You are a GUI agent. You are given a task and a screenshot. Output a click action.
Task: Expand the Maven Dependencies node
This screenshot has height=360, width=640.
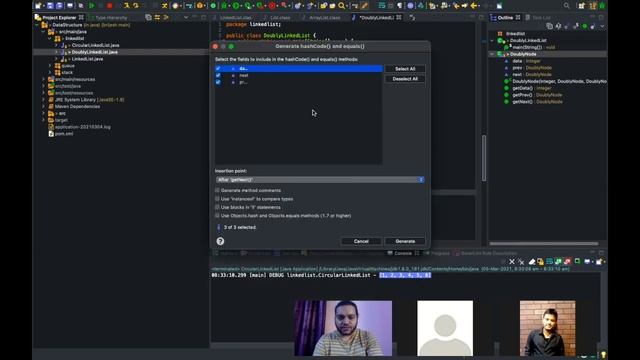(x=44, y=107)
